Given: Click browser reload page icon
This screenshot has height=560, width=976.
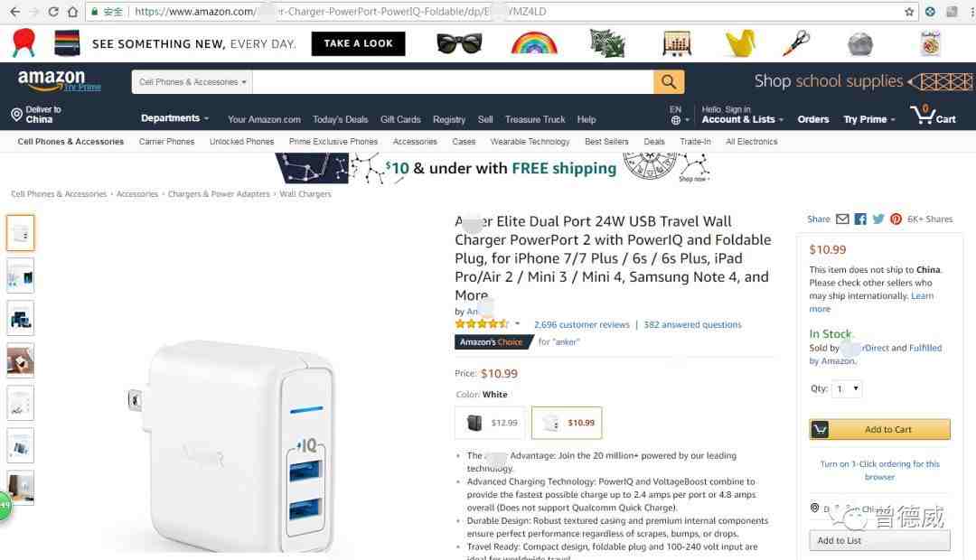Looking at the screenshot, I should point(53,12).
